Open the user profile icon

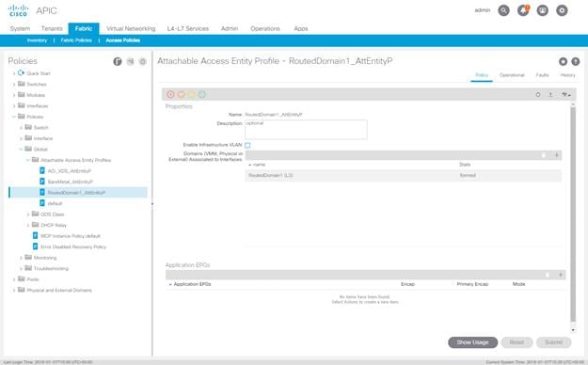point(543,10)
